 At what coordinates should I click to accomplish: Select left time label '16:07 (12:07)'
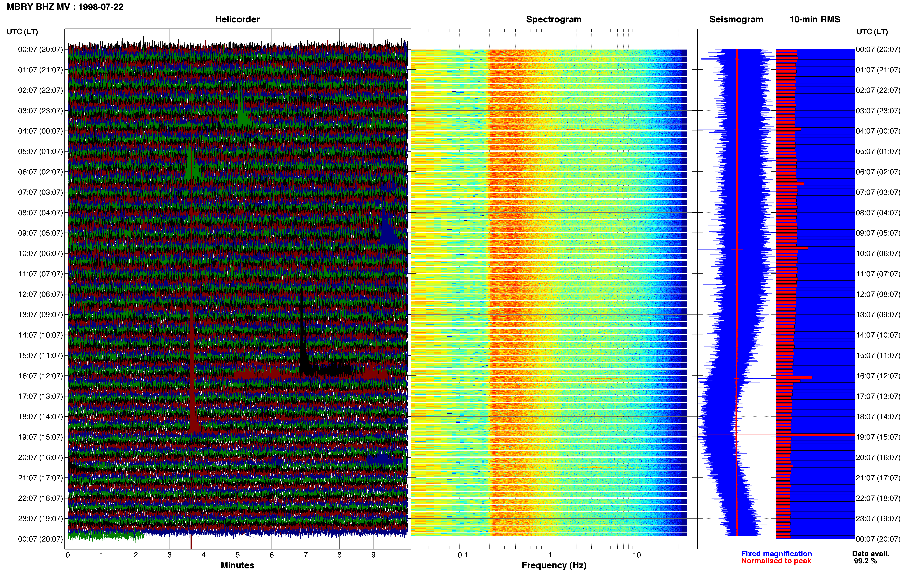click(41, 376)
